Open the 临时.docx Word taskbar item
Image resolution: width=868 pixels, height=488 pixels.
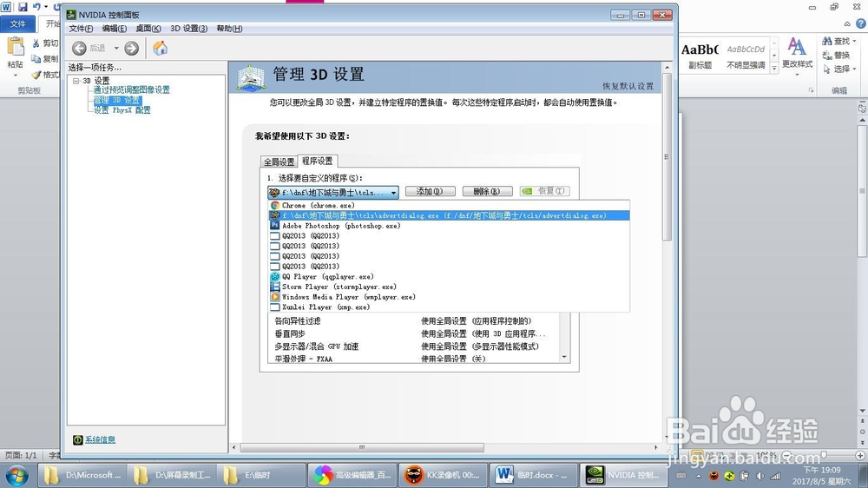pos(533,475)
